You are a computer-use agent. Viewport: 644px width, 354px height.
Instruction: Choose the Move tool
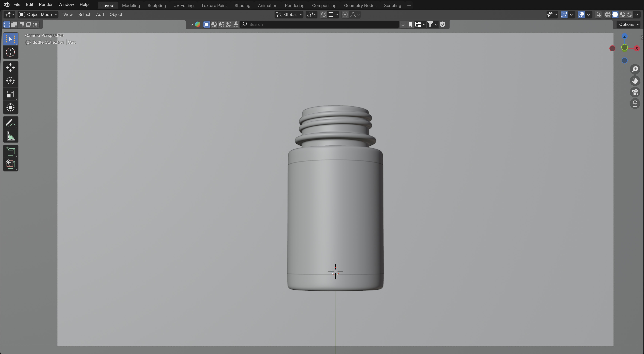pyautogui.click(x=10, y=68)
